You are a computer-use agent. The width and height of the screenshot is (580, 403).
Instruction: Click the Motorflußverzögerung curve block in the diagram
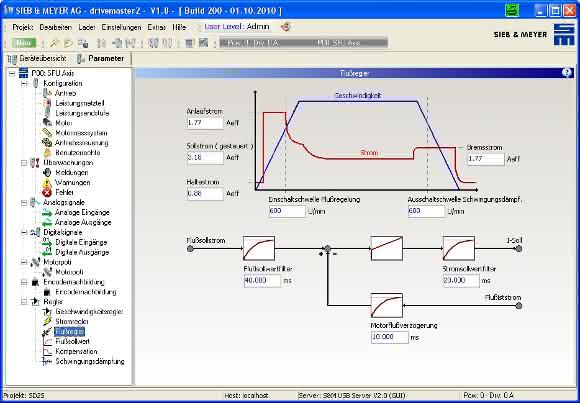tap(387, 305)
